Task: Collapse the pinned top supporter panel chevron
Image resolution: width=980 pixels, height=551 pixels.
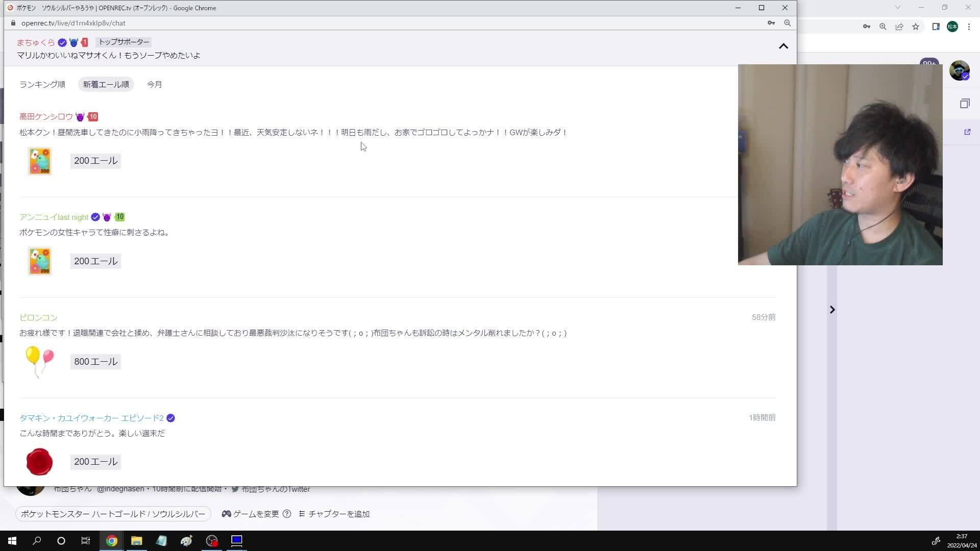Action: (x=783, y=46)
